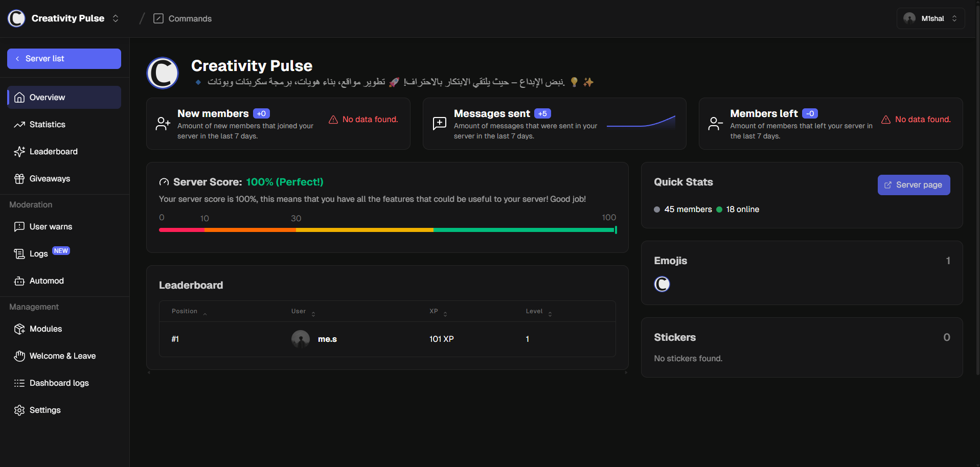Click the No stickers found text

[x=688, y=359]
